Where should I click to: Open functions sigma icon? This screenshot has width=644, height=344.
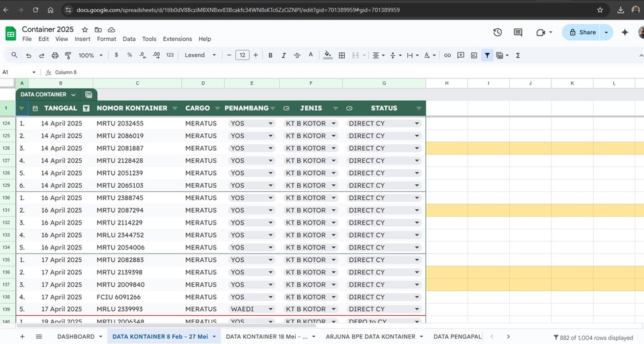click(518, 56)
